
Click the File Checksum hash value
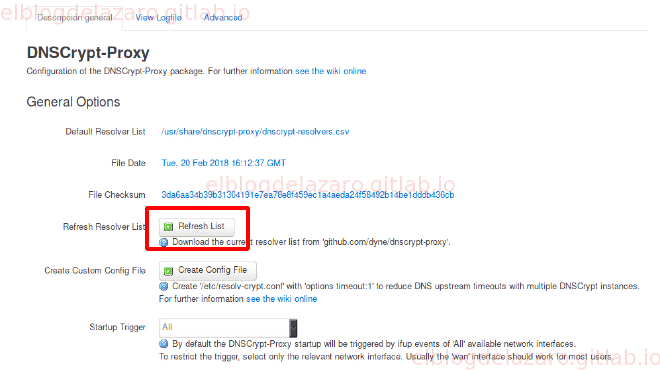coord(308,195)
